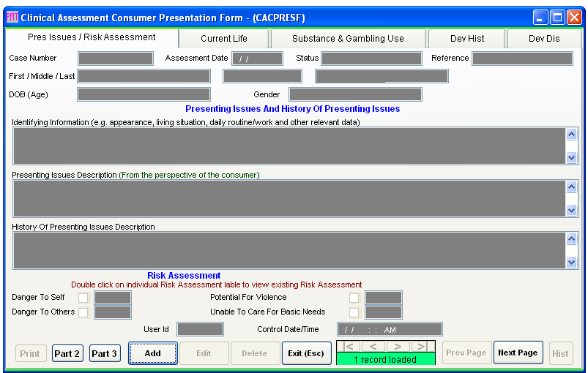The width and height of the screenshot is (588, 373).
Task: Click the Next Page button
Action: click(518, 353)
